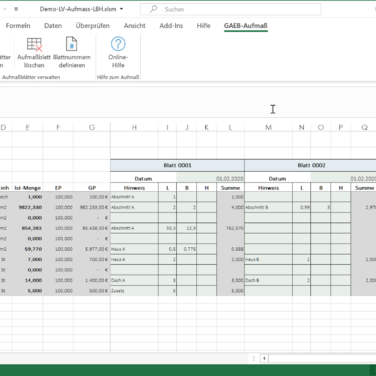
Task: Open the quick access toolbar dropdown
Action: tap(16, 9)
